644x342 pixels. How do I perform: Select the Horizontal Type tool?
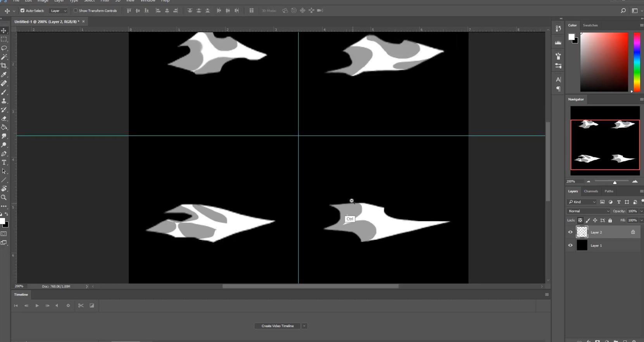pos(4,162)
